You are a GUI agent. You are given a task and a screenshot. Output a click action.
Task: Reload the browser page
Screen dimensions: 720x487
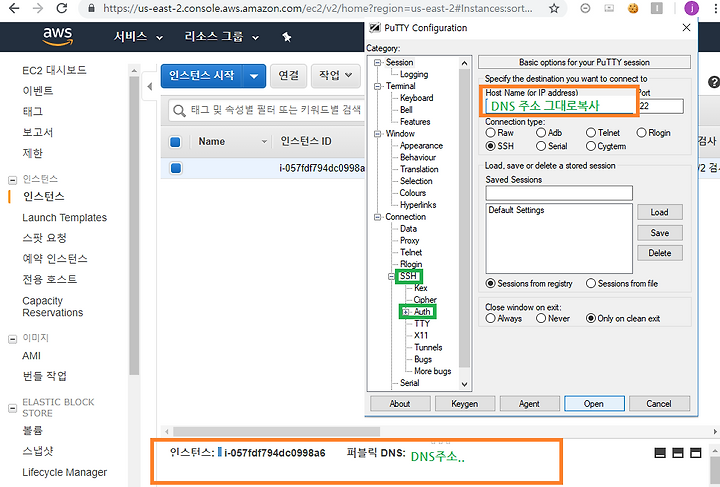(62, 8)
